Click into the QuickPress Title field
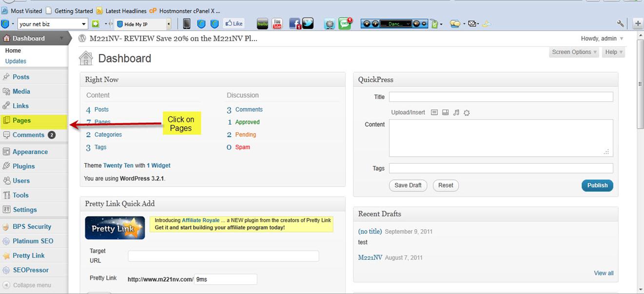The width and height of the screenshot is (644, 294). [x=501, y=97]
